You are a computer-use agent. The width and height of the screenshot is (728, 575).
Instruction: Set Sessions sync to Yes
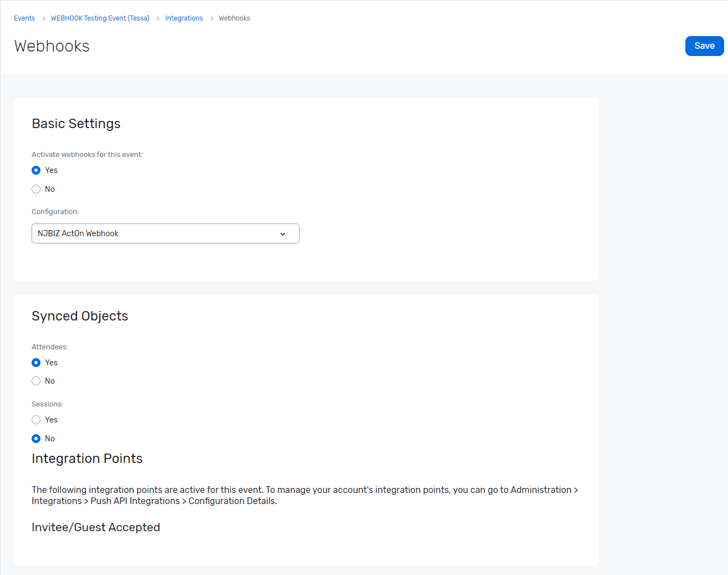click(36, 420)
